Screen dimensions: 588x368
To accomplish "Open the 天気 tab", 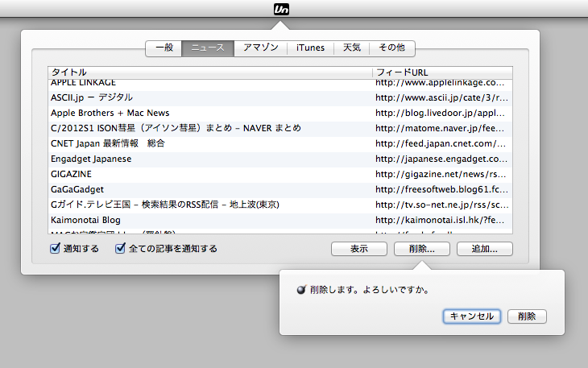I will point(352,48).
